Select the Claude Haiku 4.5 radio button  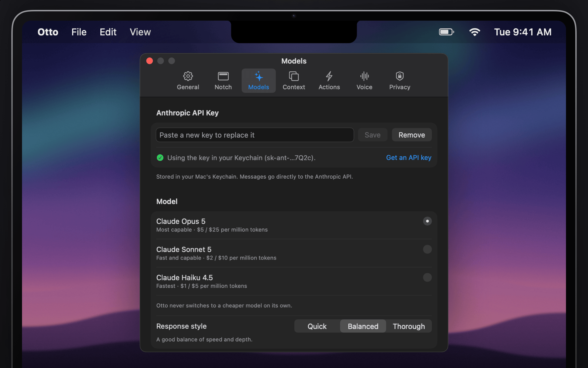pyautogui.click(x=427, y=277)
